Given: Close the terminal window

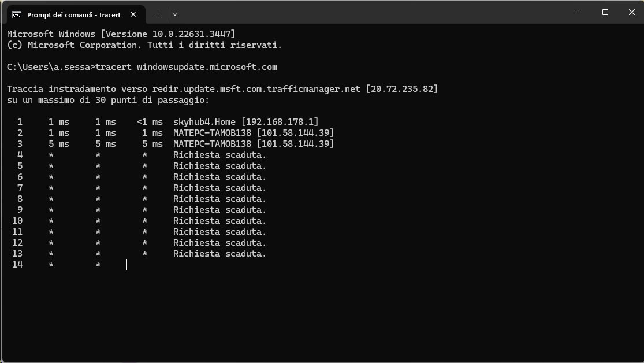Looking at the screenshot, I should coord(632,12).
